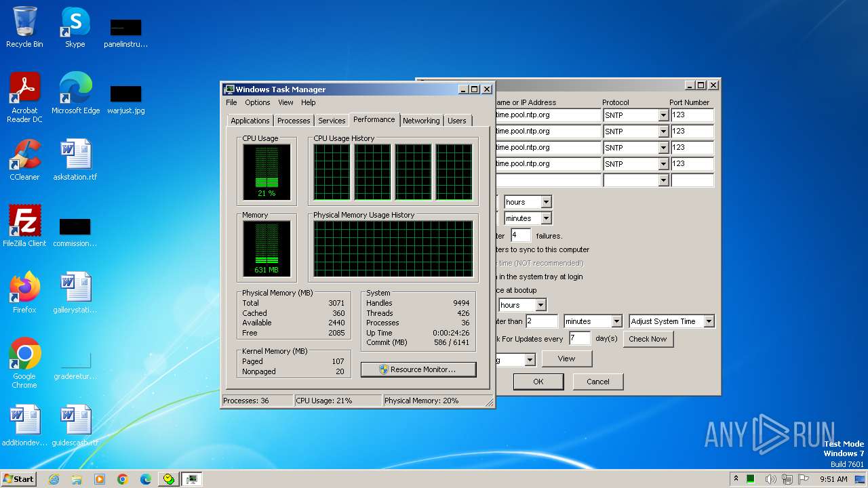Image resolution: width=868 pixels, height=488 pixels.
Task: Select the panelinstru desktop file
Action: click(x=125, y=33)
